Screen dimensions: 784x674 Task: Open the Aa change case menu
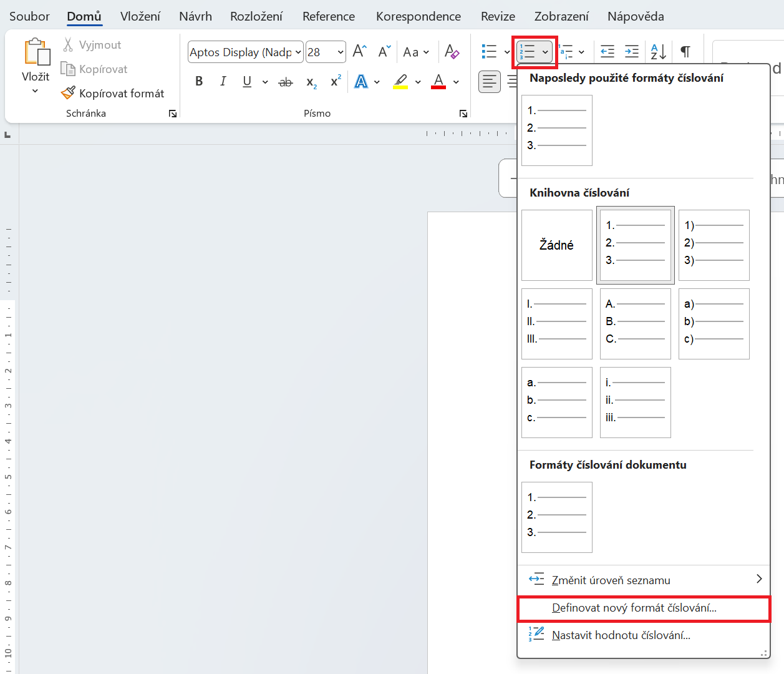[x=416, y=52]
